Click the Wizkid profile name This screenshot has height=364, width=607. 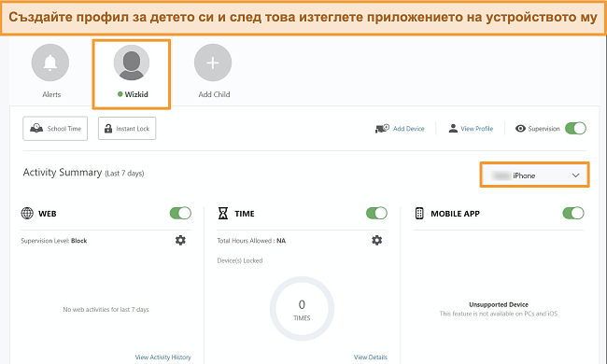coord(136,94)
